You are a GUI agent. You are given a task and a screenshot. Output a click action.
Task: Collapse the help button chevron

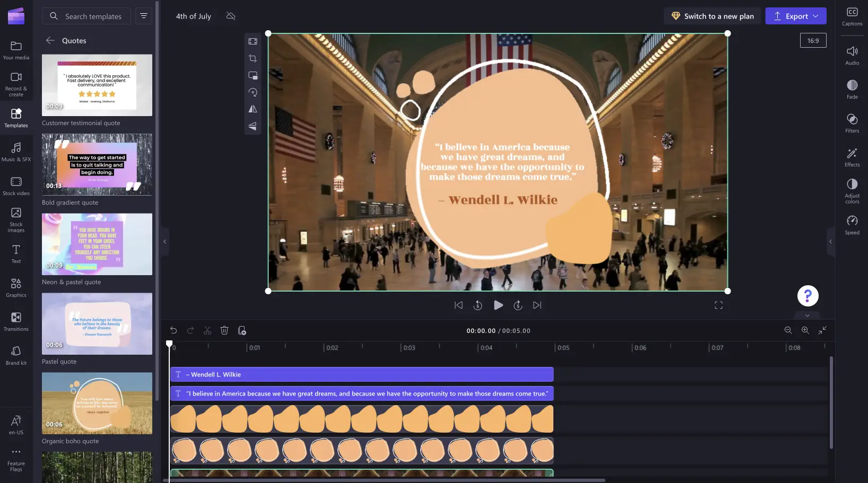point(808,315)
